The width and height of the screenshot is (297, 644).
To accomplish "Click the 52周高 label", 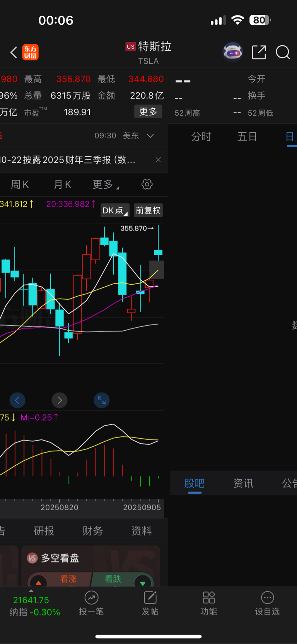I will 187,113.
